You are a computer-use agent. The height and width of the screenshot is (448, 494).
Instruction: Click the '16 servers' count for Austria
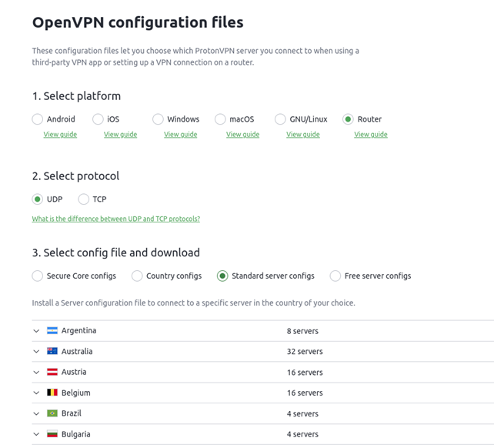click(x=305, y=373)
